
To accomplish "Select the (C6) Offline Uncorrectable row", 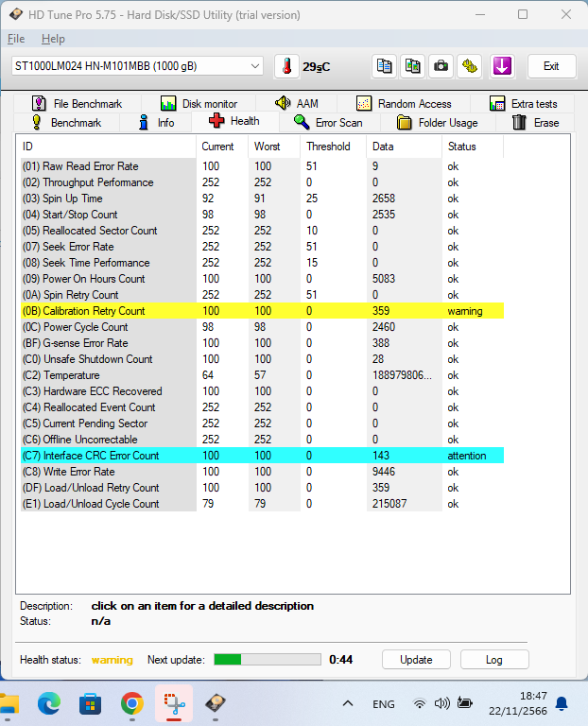I will coord(262,440).
